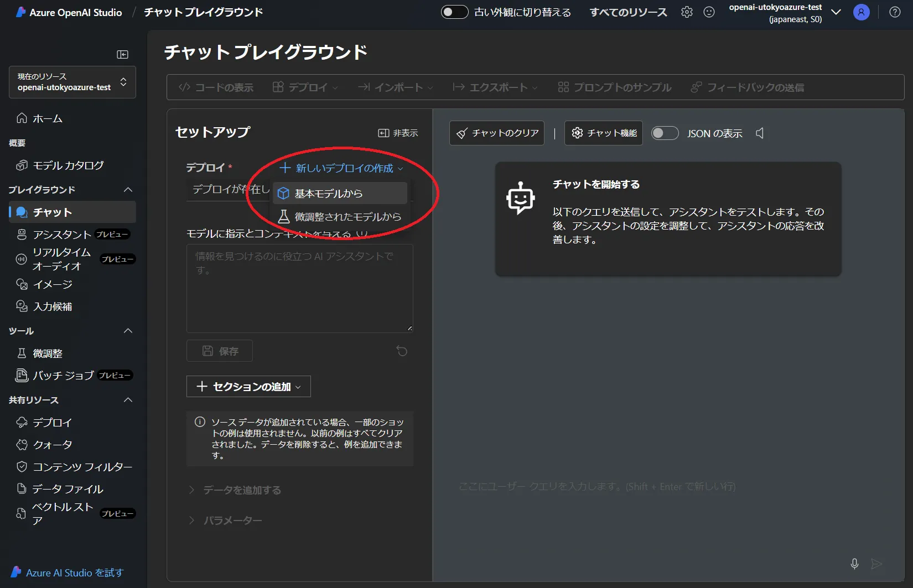Click the system message text area
The height and width of the screenshot is (588, 913).
(x=299, y=288)
